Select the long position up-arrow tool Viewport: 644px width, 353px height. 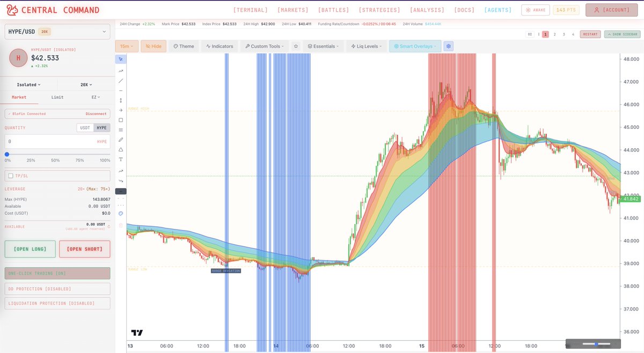coord(121,171)
